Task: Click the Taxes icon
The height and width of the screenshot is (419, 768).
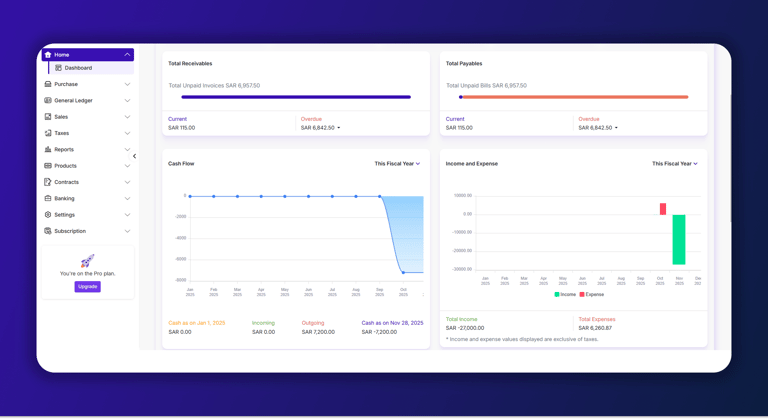Action: tap(48, 133)
